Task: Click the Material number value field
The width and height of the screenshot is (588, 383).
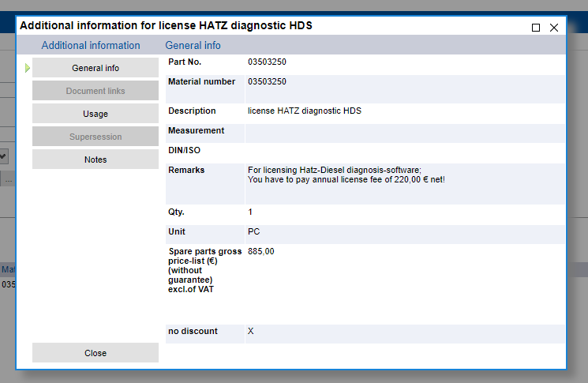Action: click(267, 81)
